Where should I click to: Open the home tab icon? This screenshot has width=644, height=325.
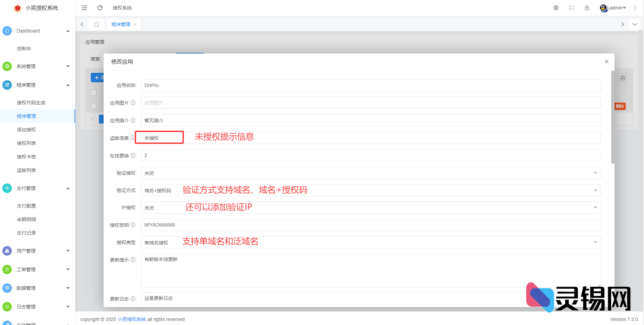[x=96, y=24]
